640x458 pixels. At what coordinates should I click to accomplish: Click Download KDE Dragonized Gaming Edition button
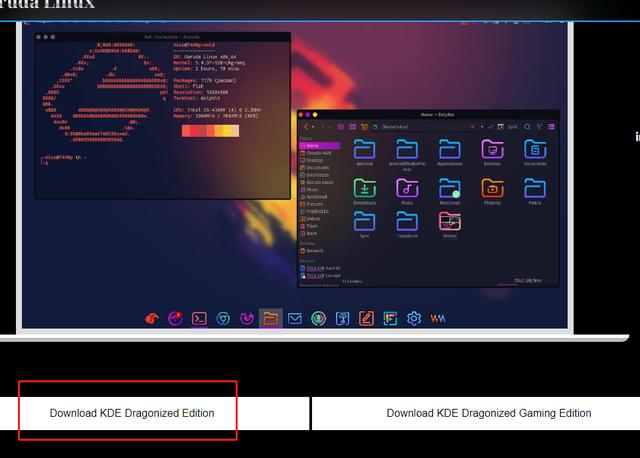pos(489,413)
